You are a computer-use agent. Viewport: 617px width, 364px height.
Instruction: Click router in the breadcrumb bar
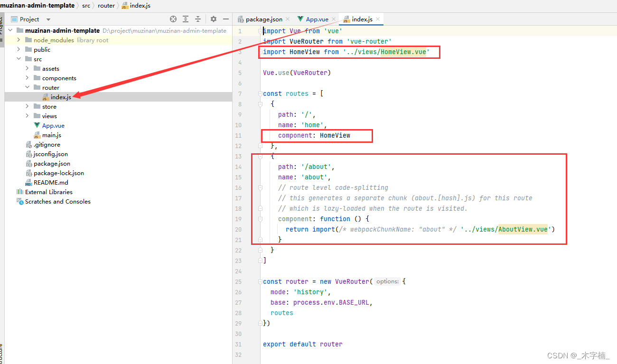106,6
